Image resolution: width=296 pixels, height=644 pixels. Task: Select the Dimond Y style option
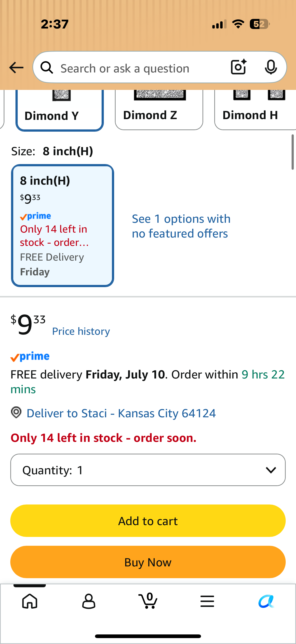tap(59, 110)
